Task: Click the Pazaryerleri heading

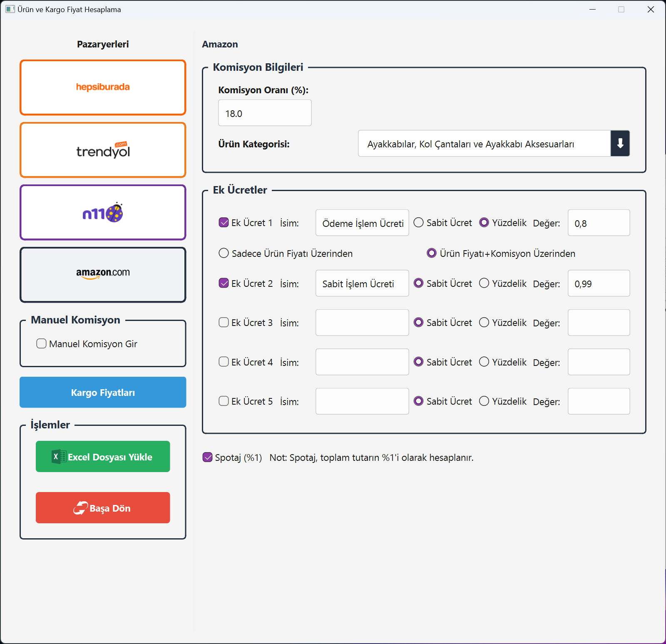Action: tap(103, 44)
